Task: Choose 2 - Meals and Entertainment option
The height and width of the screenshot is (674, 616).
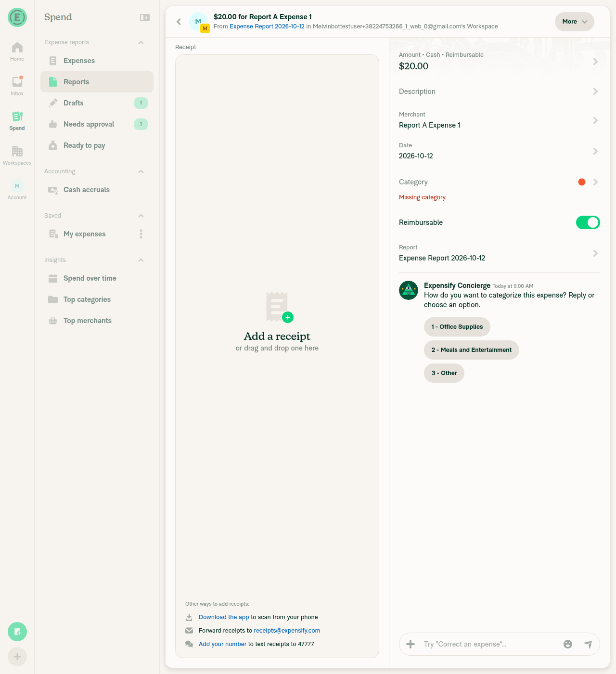Action: click(472, 350)
